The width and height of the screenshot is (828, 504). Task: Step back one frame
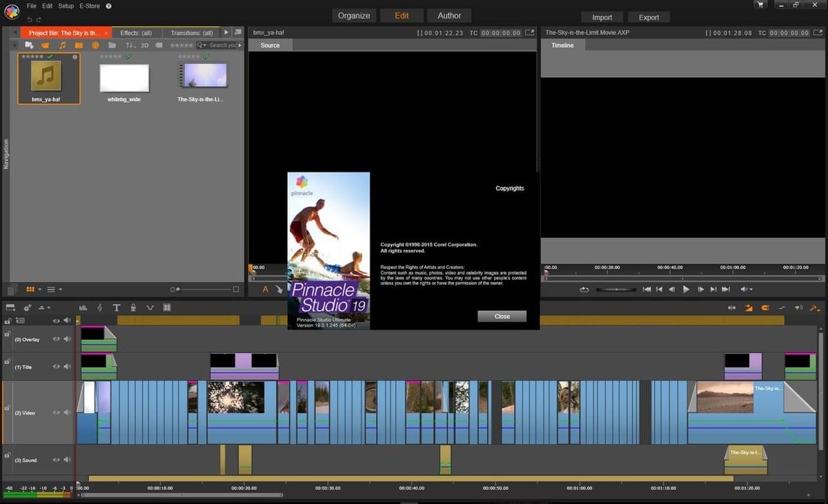point(672,290)
